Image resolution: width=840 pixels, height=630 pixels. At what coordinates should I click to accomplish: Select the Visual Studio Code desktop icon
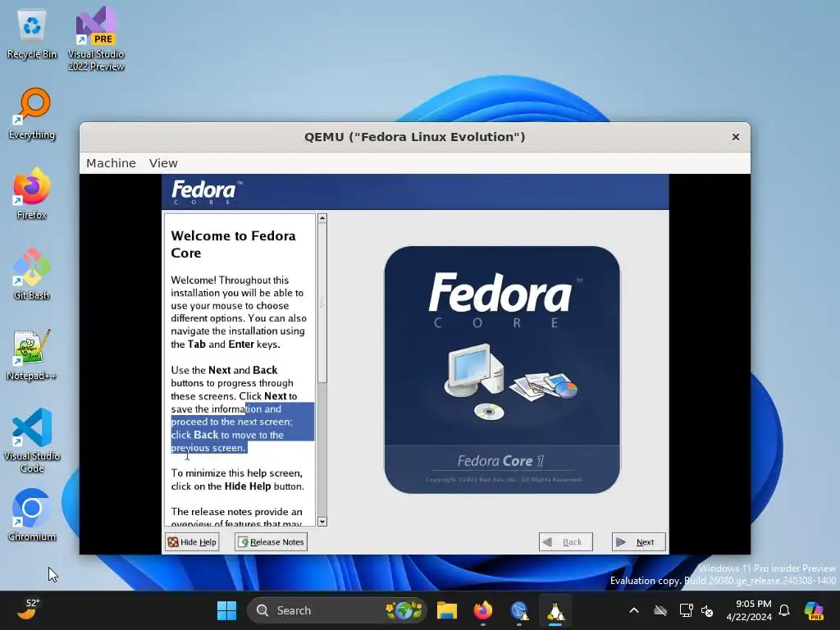tap(32, 441)
